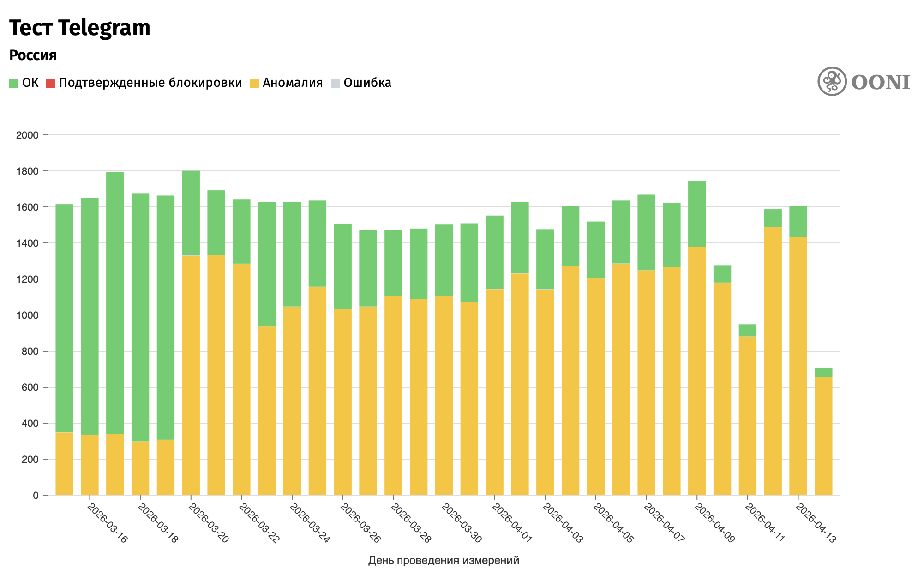The height and width of the screenshot is (582, 924).
Task: Click the yellow segment of 2026-04-11 bar
Action: click(748, 416)
